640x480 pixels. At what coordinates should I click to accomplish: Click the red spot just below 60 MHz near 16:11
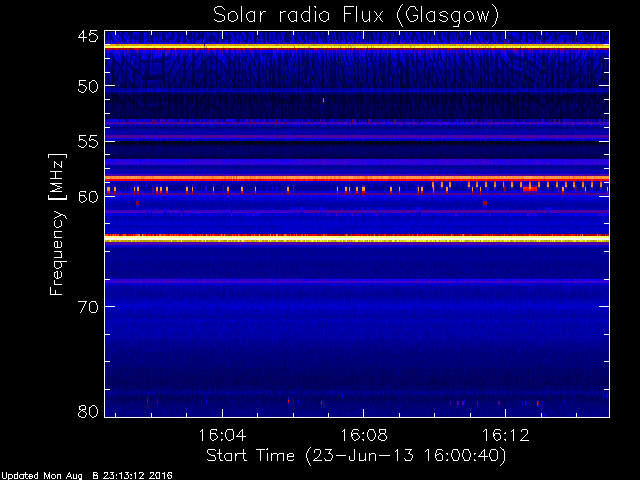tap(485, 203)
